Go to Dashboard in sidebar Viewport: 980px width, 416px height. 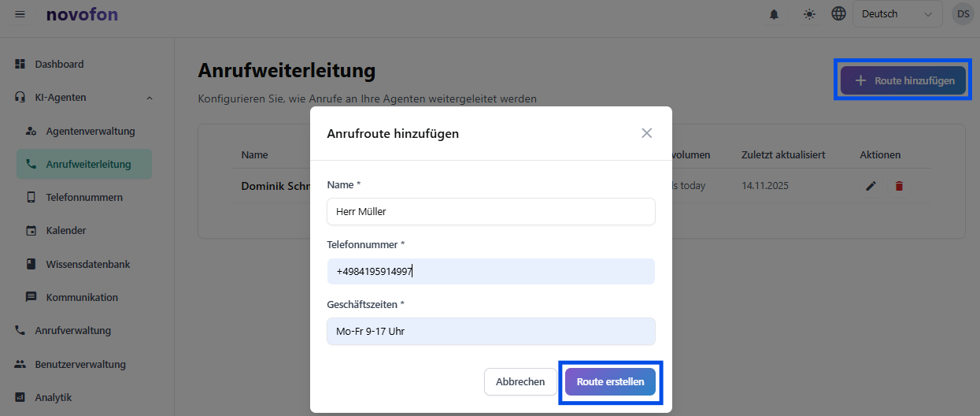(x=59, y=64)
